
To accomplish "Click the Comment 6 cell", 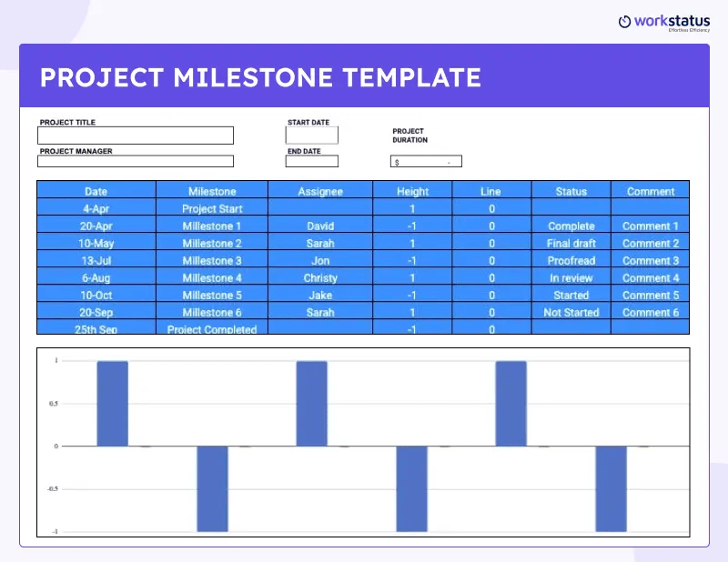I will [651, 312].
